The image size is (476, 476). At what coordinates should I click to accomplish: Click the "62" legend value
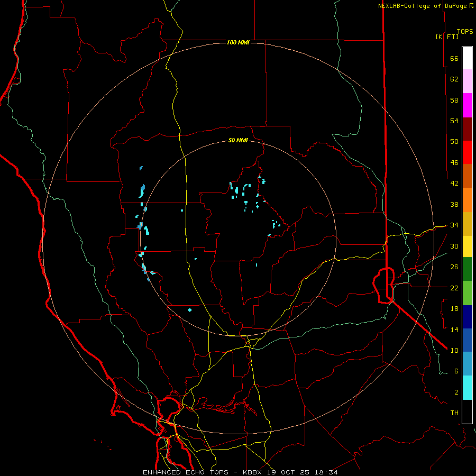click(454, 79)
